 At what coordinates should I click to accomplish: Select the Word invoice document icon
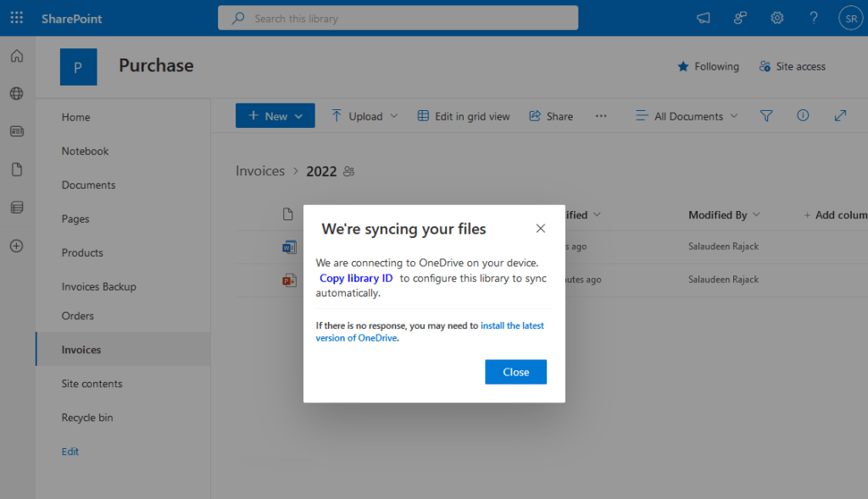coord(289,247)
